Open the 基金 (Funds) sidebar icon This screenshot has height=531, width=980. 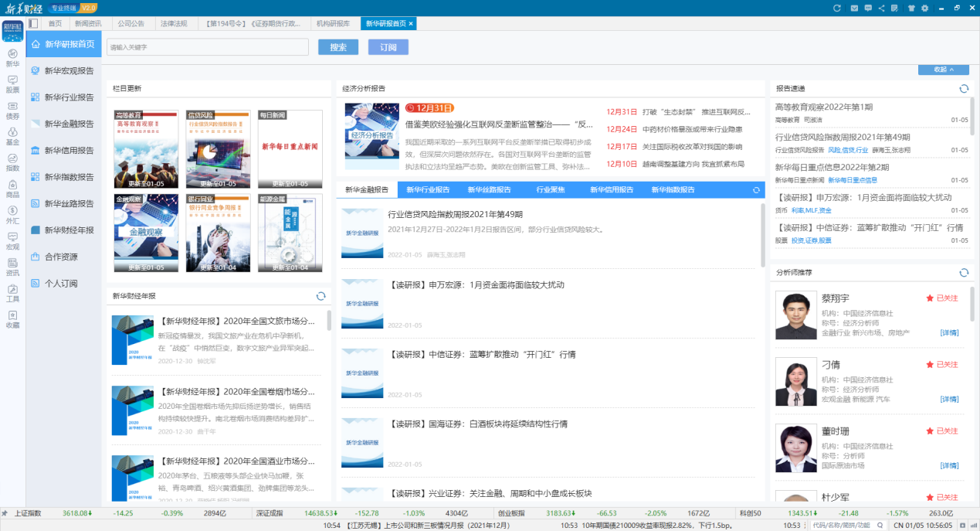(12, 137)
